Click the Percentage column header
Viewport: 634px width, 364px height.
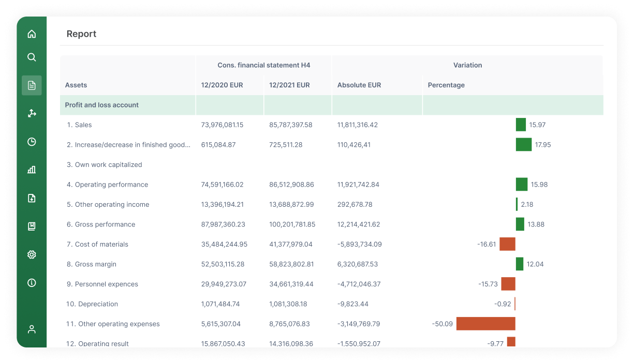(x=446, y=85)
